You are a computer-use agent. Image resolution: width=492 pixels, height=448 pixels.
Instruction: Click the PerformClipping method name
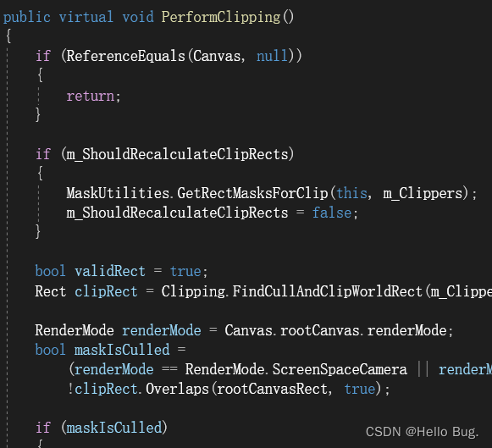pos(220,17)
